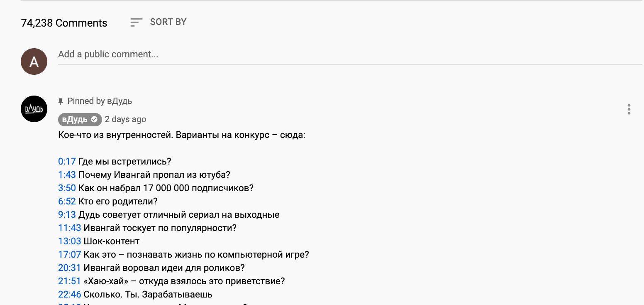Open the three-dot menu on pinned comment
This screenshot has width=644, height=305.
629,109
